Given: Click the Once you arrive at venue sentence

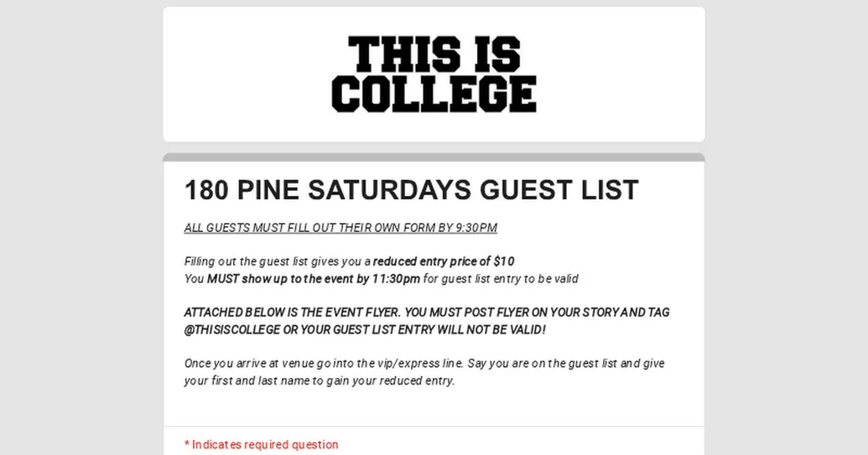Looking at the screenshot, I should point(252,364).
